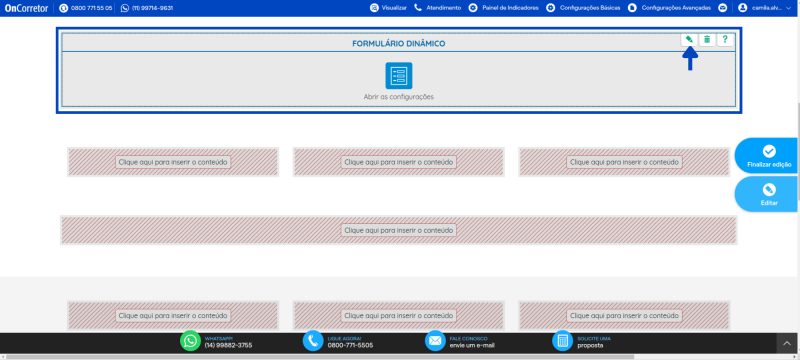Open help with the question mark icon
The width and height of the screenshot is (800, 360).
725,39
